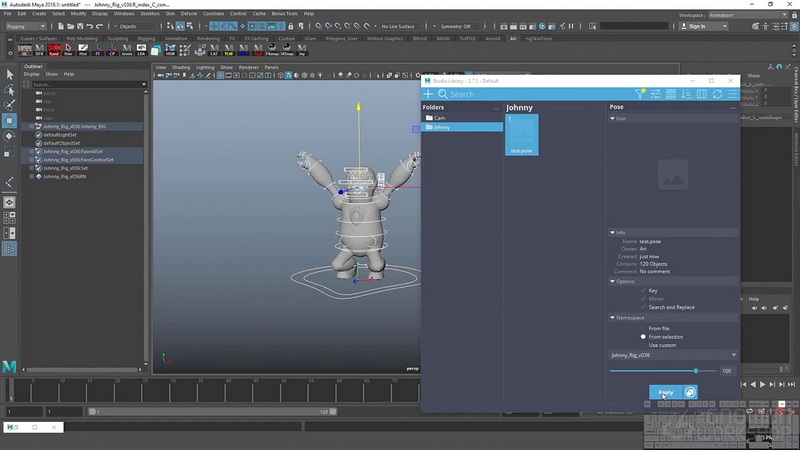Click the HSW shelf icon
This screenshot has height=450, width=800.
[x=170, y=50]
